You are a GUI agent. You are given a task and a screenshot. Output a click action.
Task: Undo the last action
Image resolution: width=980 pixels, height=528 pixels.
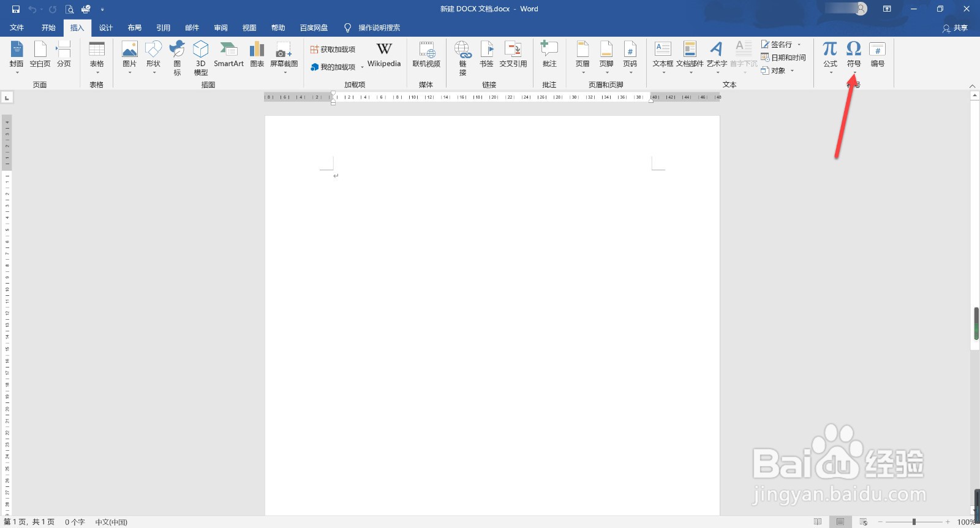point(32,9)
